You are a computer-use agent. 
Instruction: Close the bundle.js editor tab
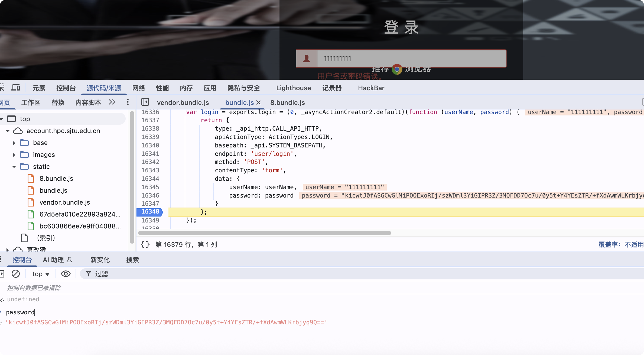258,102
